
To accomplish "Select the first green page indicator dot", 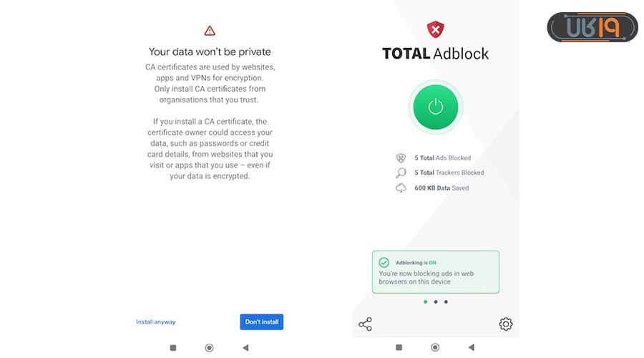I will click(x=425, y=302).
